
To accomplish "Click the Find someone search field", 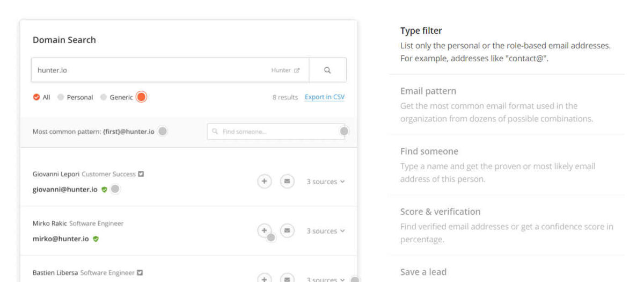I will [276, 132].
